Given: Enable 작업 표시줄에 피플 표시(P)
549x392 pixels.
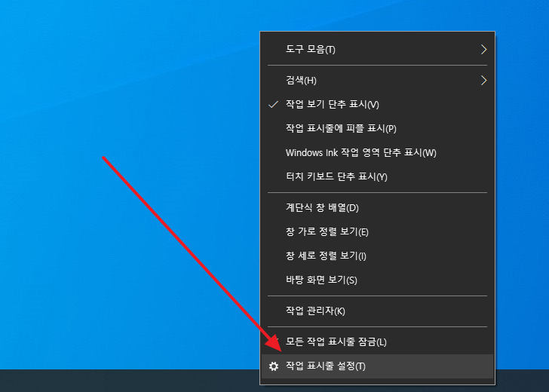Looking at the screenshot, I should [x=377, y=128].
